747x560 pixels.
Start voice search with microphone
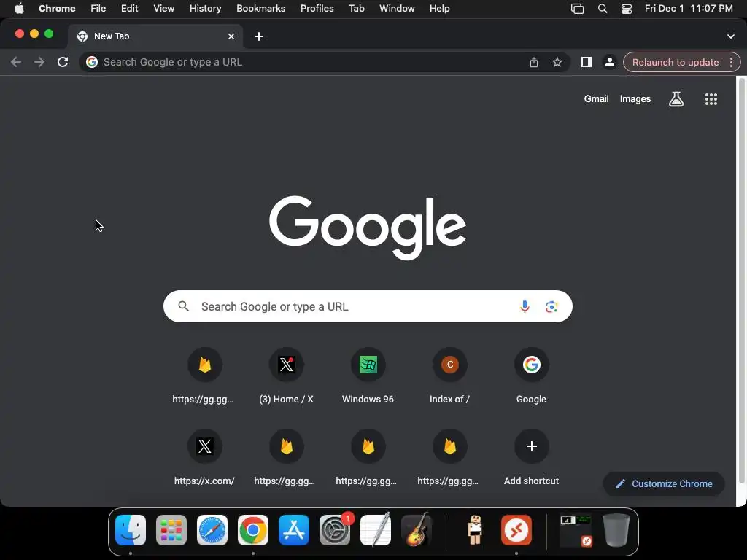point(525,306)
